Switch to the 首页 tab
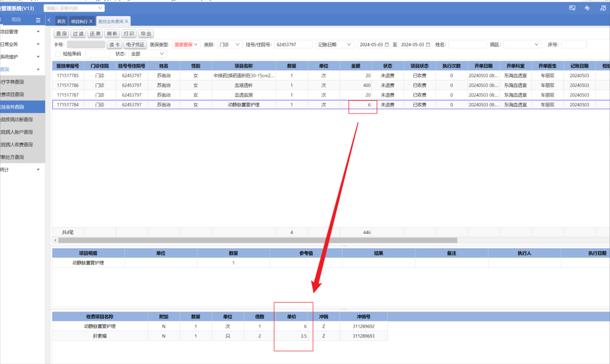This screenshot has width=610, height=364. pos(61,21)
